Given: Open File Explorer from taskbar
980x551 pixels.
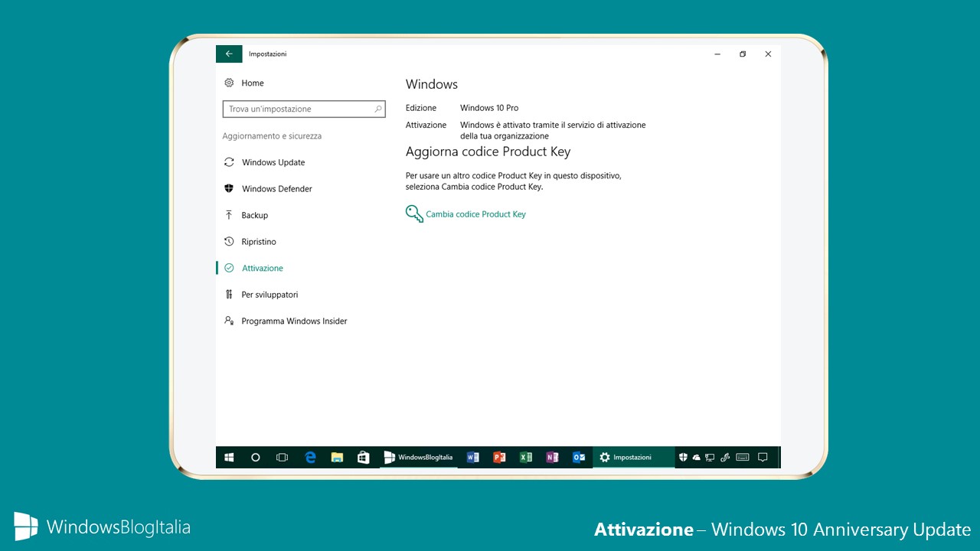Looking at the screenshot, I should 337,458.
